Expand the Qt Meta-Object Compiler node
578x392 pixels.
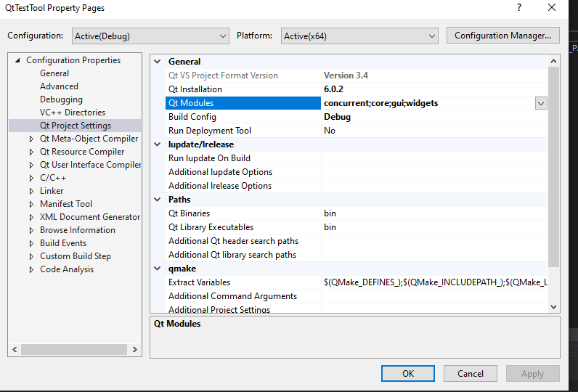point(31,139)
